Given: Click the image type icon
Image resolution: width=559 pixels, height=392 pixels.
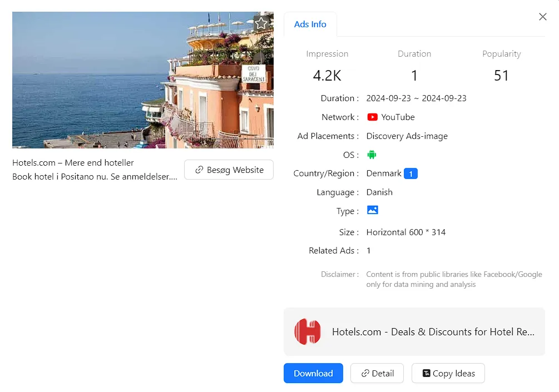Looking at the screenshot, I should (x=372, y=210).
